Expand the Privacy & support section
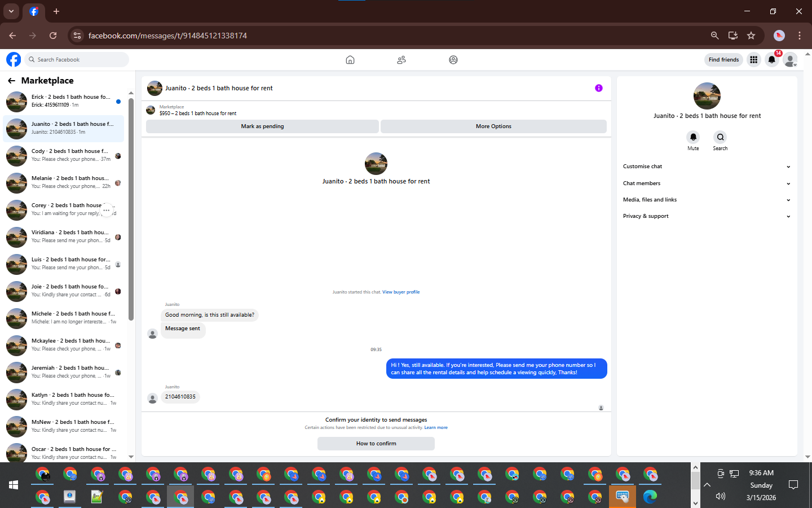This screenshot has width=812, height=508. tap(707, 216)
